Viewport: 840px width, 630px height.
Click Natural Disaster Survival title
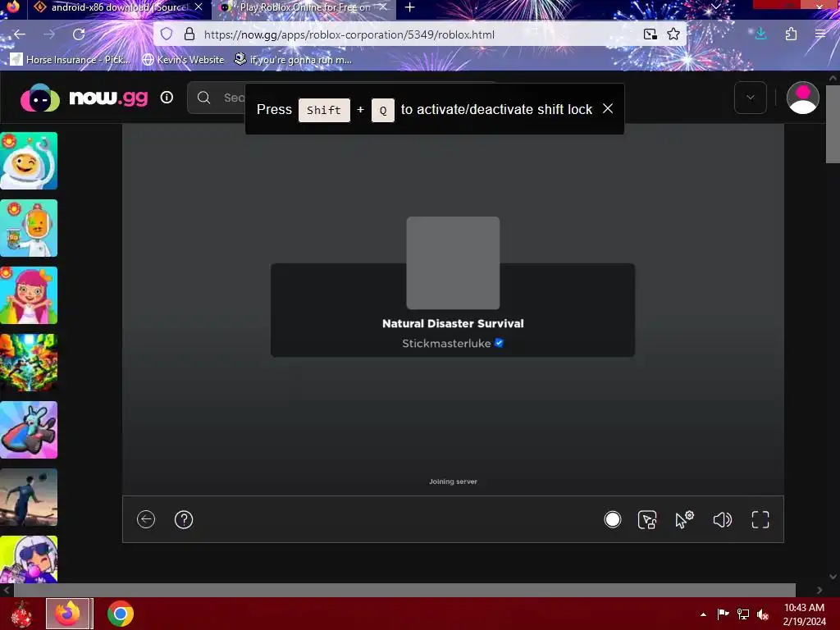[453, 323]
